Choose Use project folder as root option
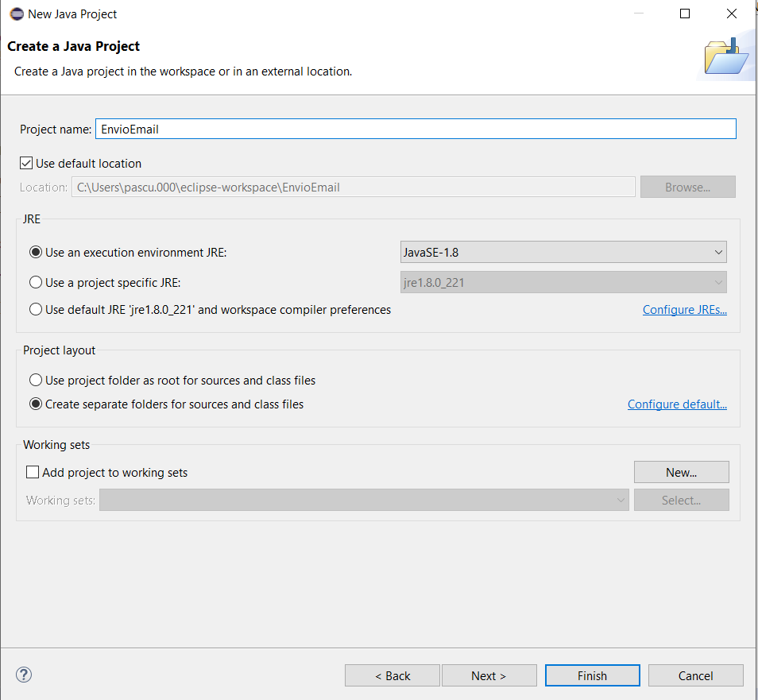The width and height of the screenshot is (758, 700). pyautogui.click(x=36, y=381)
